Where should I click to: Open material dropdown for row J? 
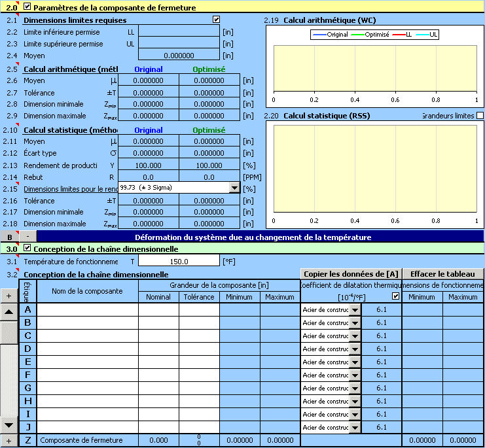coord(355,427)
